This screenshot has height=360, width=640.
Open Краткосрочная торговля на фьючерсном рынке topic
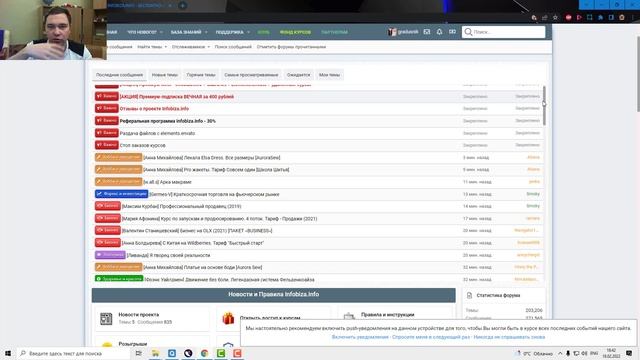(x=214, y=194)
